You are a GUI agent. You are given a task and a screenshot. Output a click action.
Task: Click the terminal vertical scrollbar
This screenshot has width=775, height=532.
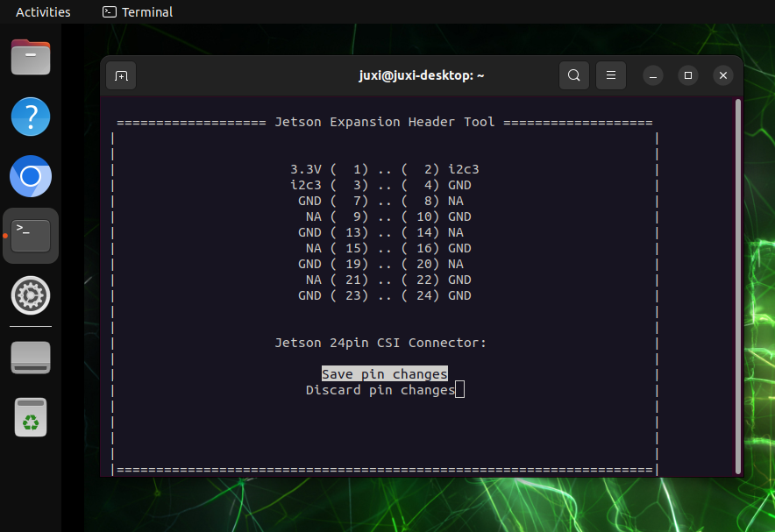(738, 287)
